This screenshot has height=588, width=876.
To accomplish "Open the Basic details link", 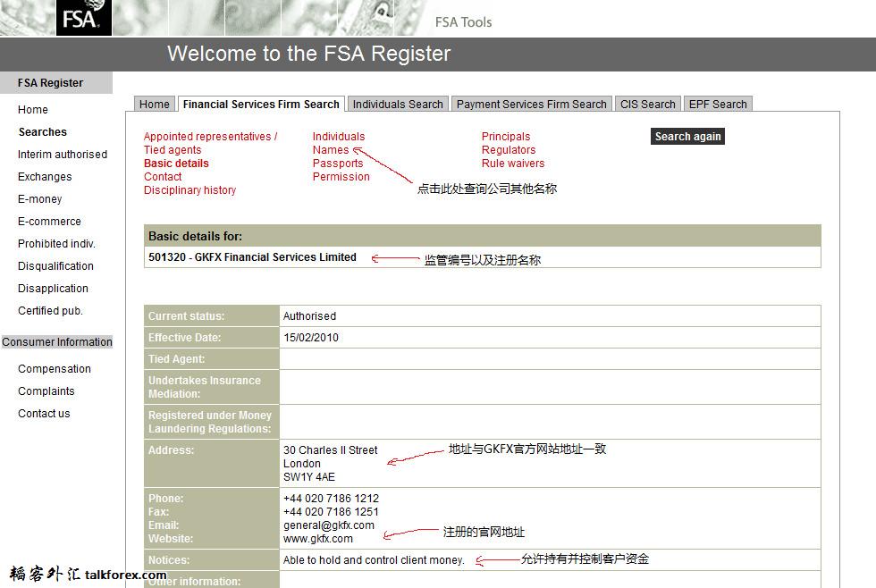I will point(176,163).
